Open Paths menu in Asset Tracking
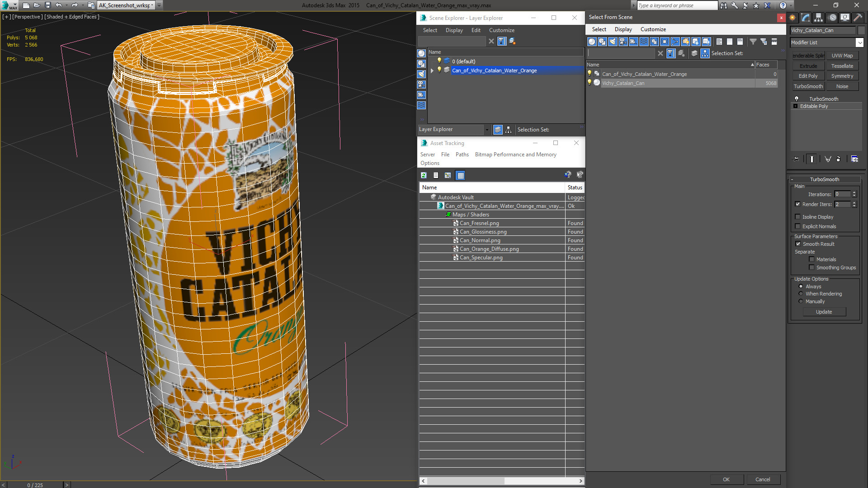Screen dimensions: 868x488 [x=462, y=155]
